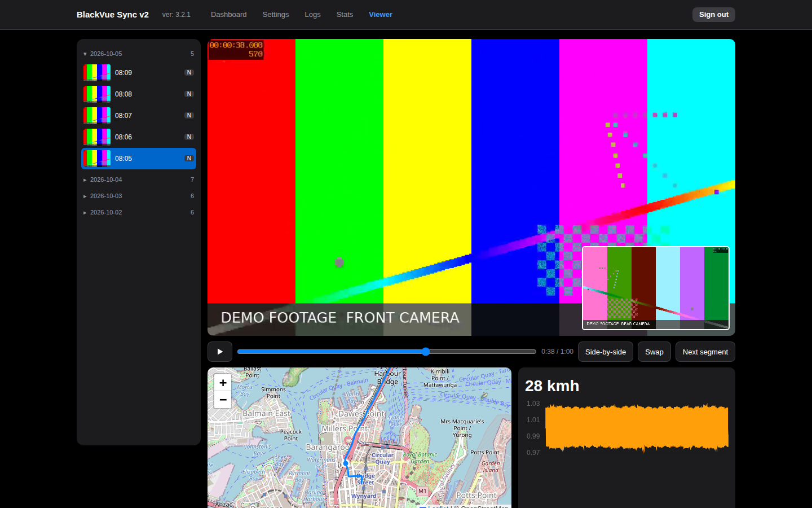Screen dimensions: 812x508
Task: Click the N badge on 08:07 row
Action: pyautogui.click(x=189, y=116)
